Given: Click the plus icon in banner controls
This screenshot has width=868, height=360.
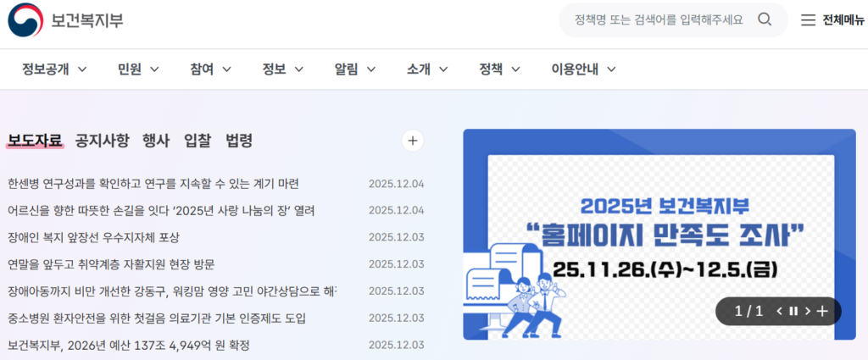Looking at the screenshot, I should [823, 311].
